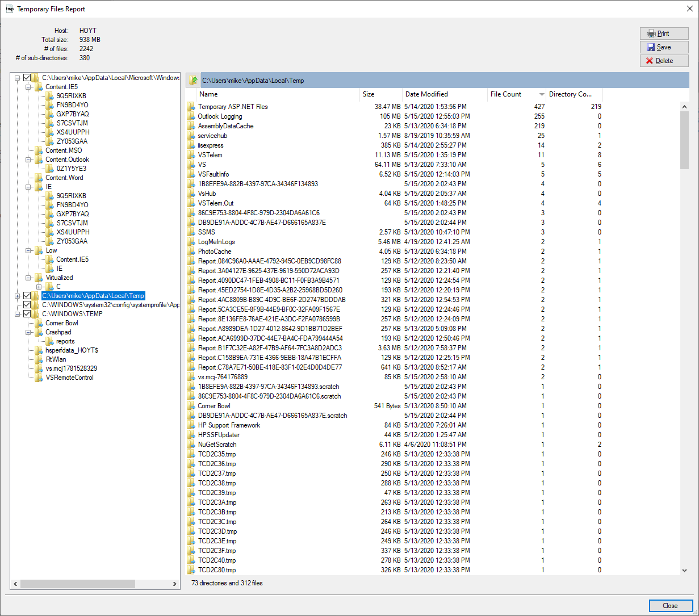Click the tree panel scroll-left arrow
Viewport: 699px width, 616px height.
[15, 584]
